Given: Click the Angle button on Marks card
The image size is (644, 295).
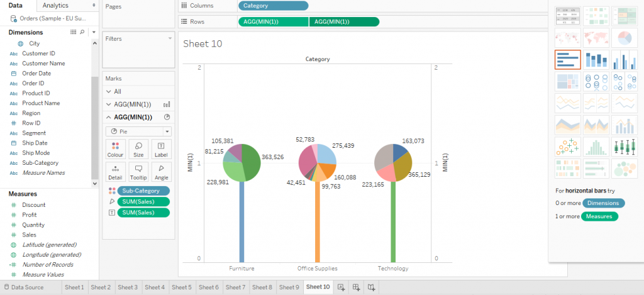Looking at the screenshot, I should click(162, 172).
